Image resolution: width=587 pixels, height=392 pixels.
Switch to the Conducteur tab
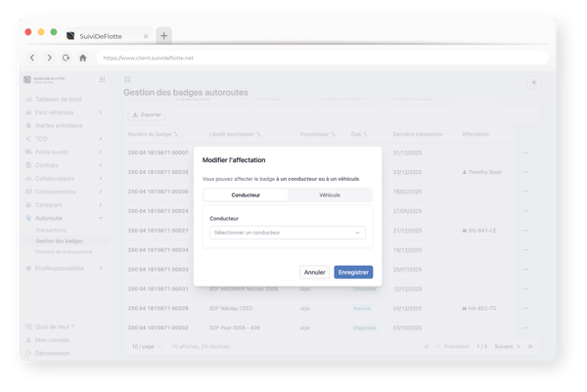(x=246, y=196)
